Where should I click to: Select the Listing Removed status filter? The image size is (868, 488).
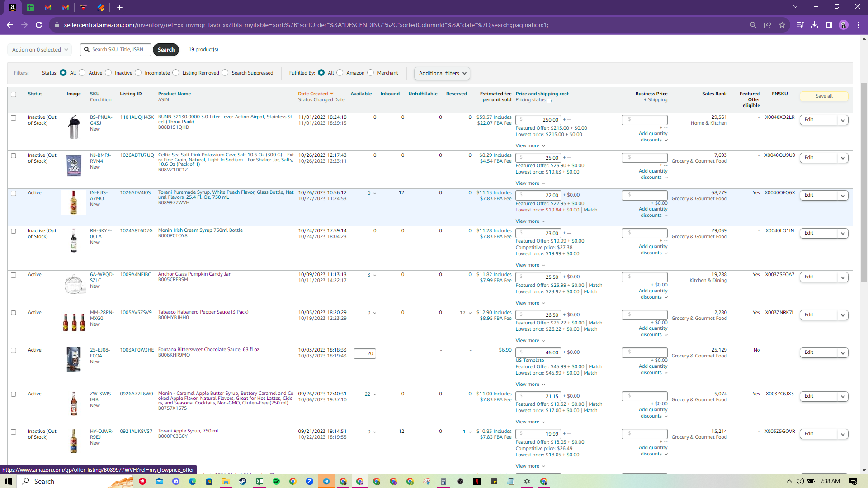[x=176, y=73]
